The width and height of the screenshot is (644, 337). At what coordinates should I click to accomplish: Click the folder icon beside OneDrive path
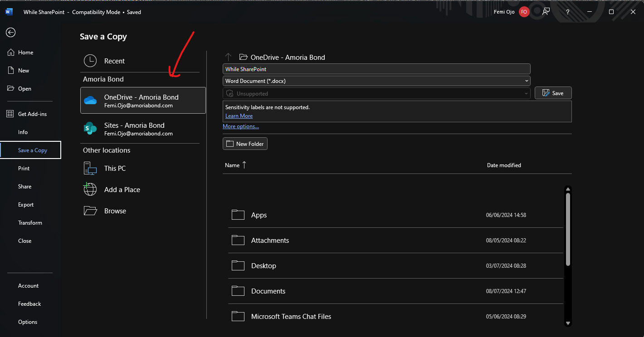[x=244, y=57]
